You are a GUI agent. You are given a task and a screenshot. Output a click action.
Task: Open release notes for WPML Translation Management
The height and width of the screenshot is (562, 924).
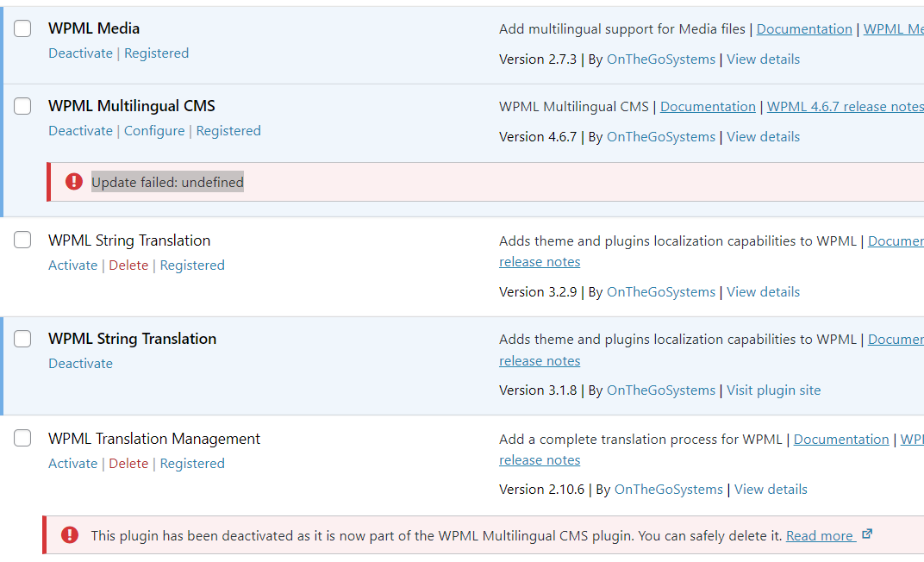(540, 460)
